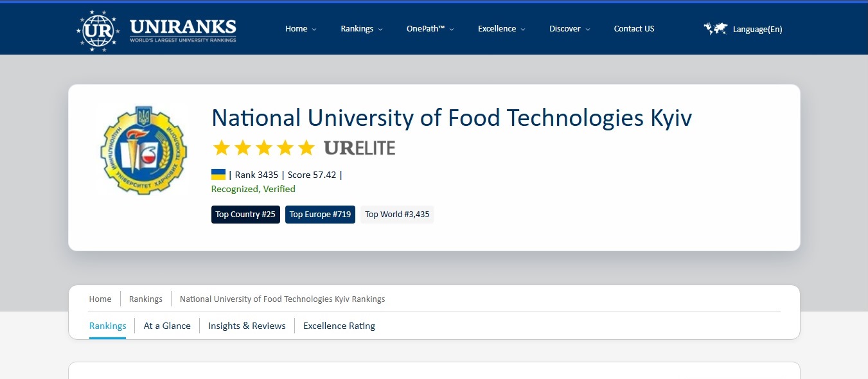Click the Top Country #25 badge
The height and width of the screenshot is (379, 868).
point(245,215)
